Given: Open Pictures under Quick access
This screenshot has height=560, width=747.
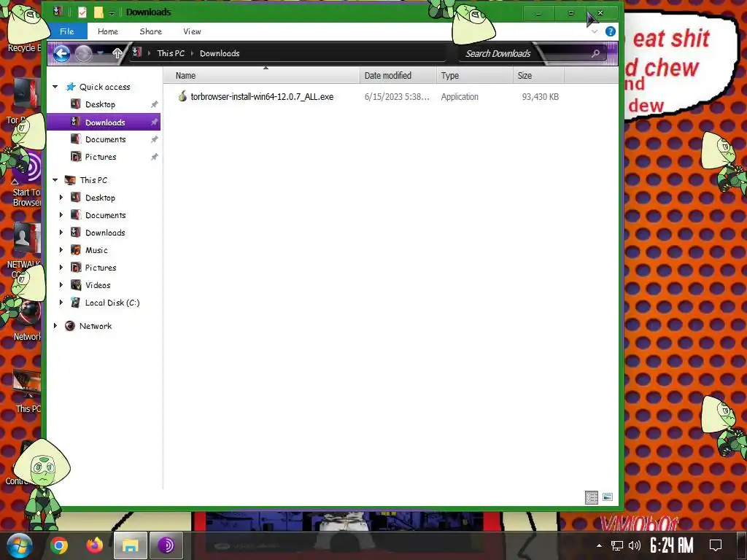Looking at the screenshot, I should [101, 157].
